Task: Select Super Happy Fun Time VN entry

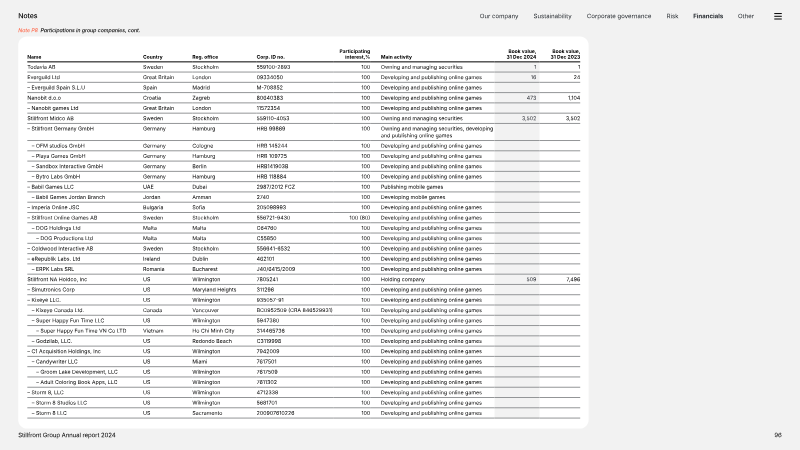Action: pos(81,331)
